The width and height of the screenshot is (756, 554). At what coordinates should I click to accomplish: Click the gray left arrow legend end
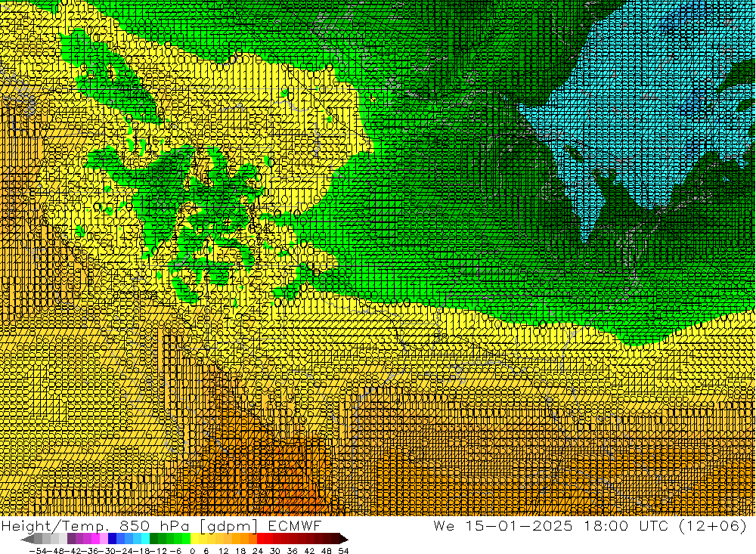click(x=28, y=540)
